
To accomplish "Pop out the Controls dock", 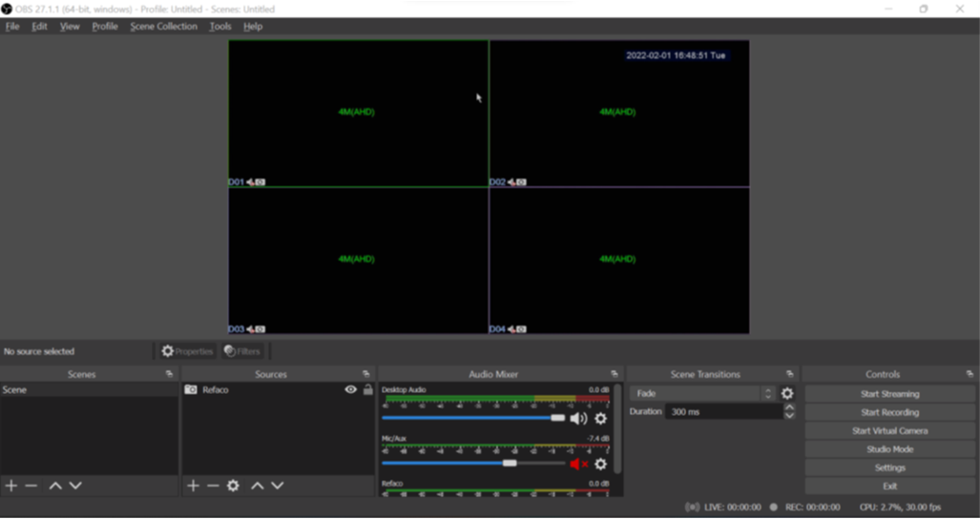I will [x=970, y=374].
